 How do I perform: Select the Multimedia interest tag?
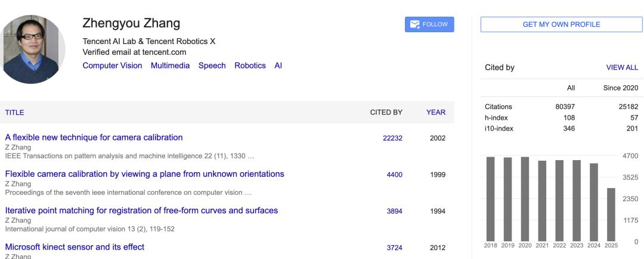tap(170, 65)
